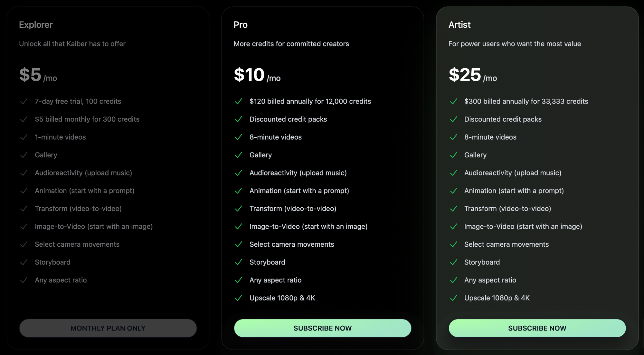The height and width of the screenshot is (355, 644).
Task: Click checkmark beside Explorer's 1-minute videos
Action: (24, 137)
